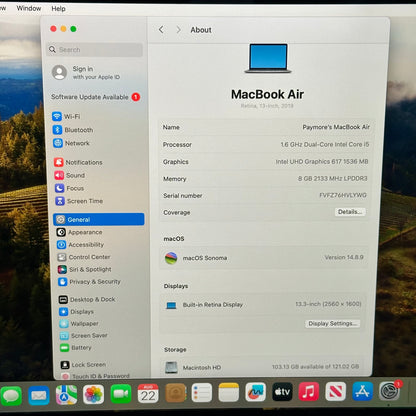Screen dimensions: 416x416
Task: Open Desktop & Dock settings
Action: tap(87, 299)
